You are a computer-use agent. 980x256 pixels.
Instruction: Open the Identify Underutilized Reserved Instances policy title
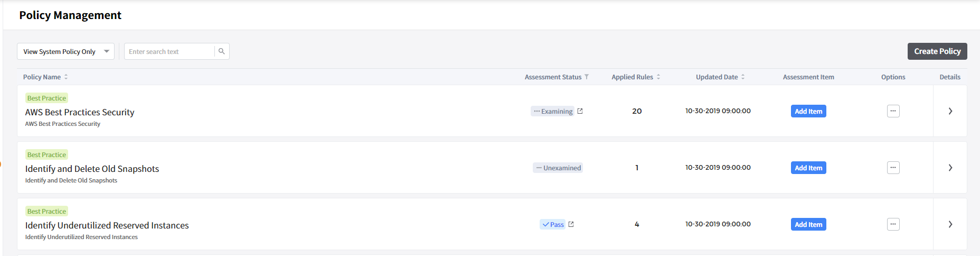(x=107, y=225)
